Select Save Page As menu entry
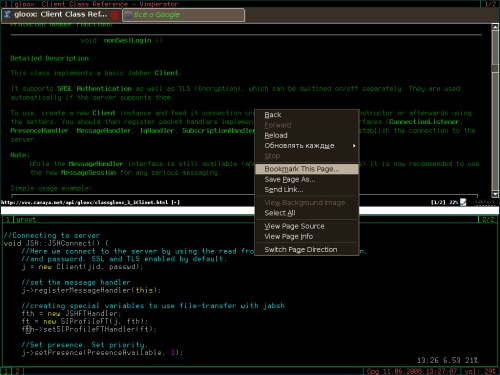The width and height of the screenshot is (500, 375). click(307, 179)
